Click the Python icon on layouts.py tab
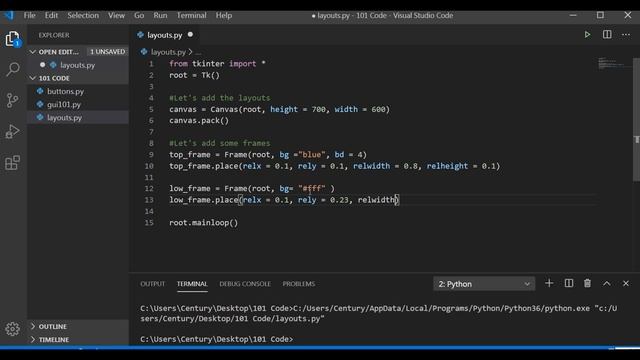This screenshot has width=640, height=360. coord(141,35)
